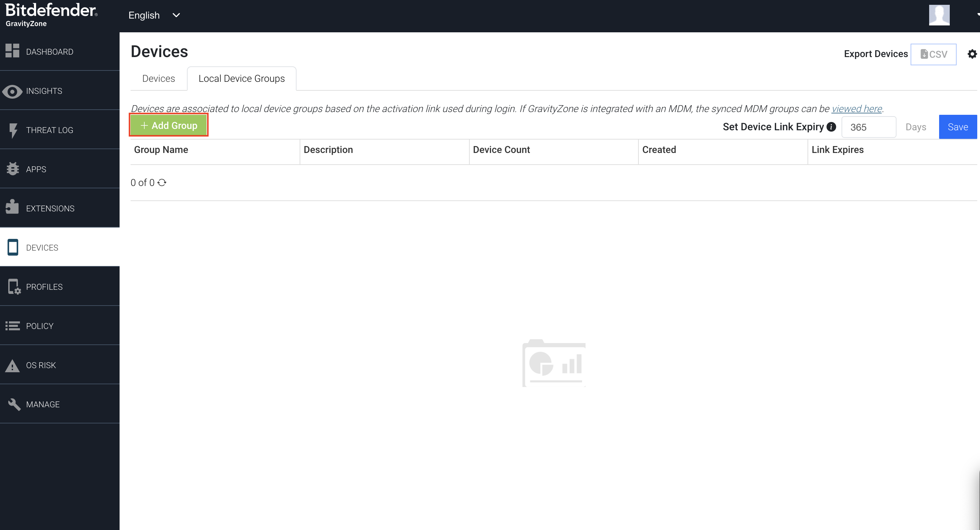Screen dimensions: 980x530
Task: Save the device link expiry
Action: tap(958, 127)
